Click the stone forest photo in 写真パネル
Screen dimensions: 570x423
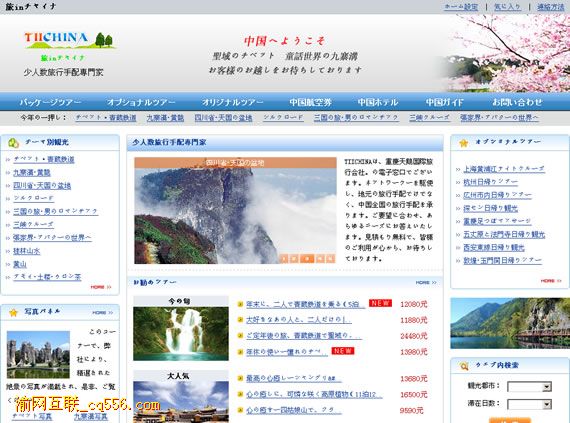(38, 354)
